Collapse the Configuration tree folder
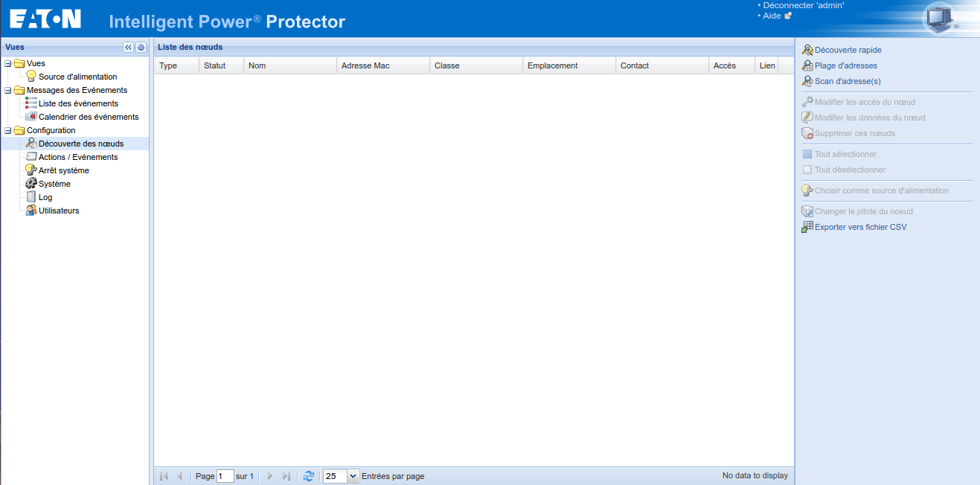 click(x=8, y=130)
